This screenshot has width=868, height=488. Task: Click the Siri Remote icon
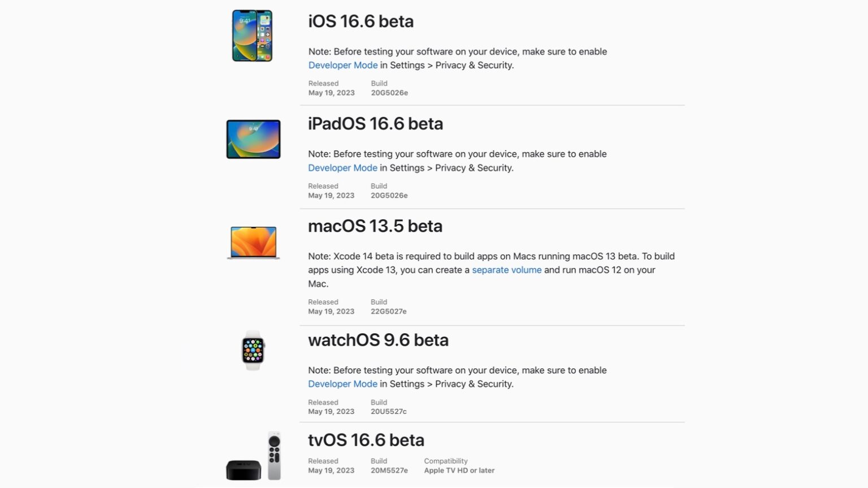pyautogui.click(x=274, y=455)
